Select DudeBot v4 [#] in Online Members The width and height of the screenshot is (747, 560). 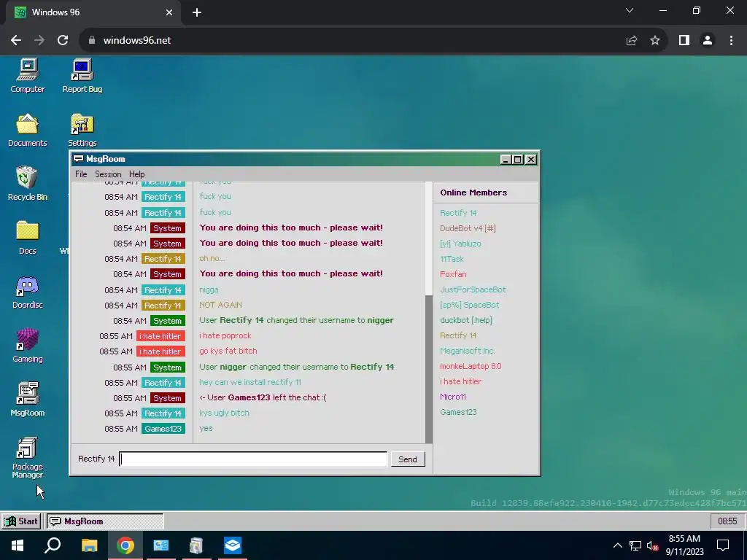(468, 228)
